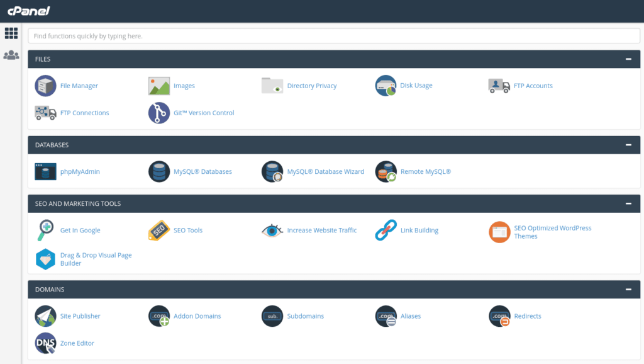Image resolution: width=644 pixels, height=364 pixels.
Task: Open the home grid view in sidebar
Action: [11, 33]
